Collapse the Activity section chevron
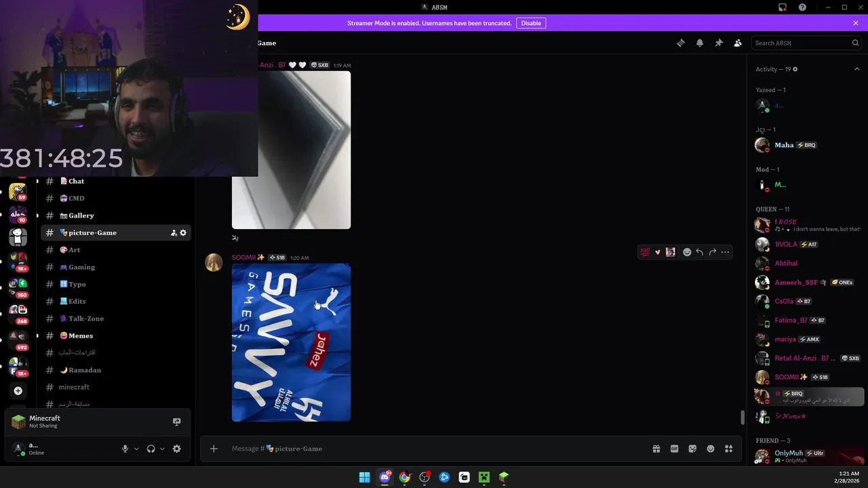This screenshot has height=488, width=868. coord(856,69)
